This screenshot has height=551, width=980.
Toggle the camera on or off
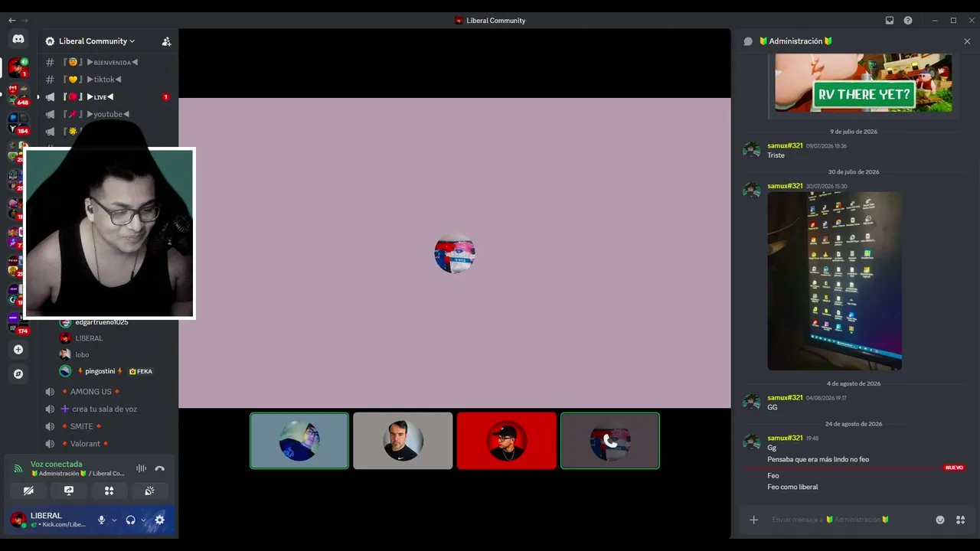click(28, 491)
